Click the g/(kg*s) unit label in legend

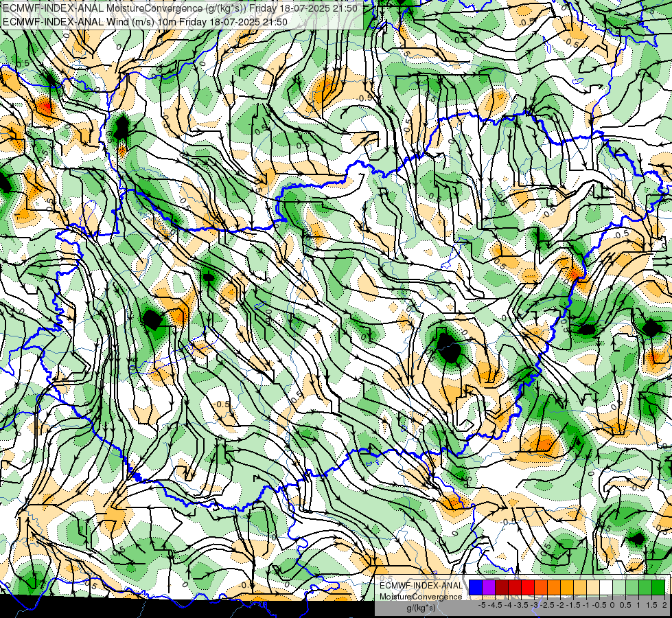click(421, 608)
